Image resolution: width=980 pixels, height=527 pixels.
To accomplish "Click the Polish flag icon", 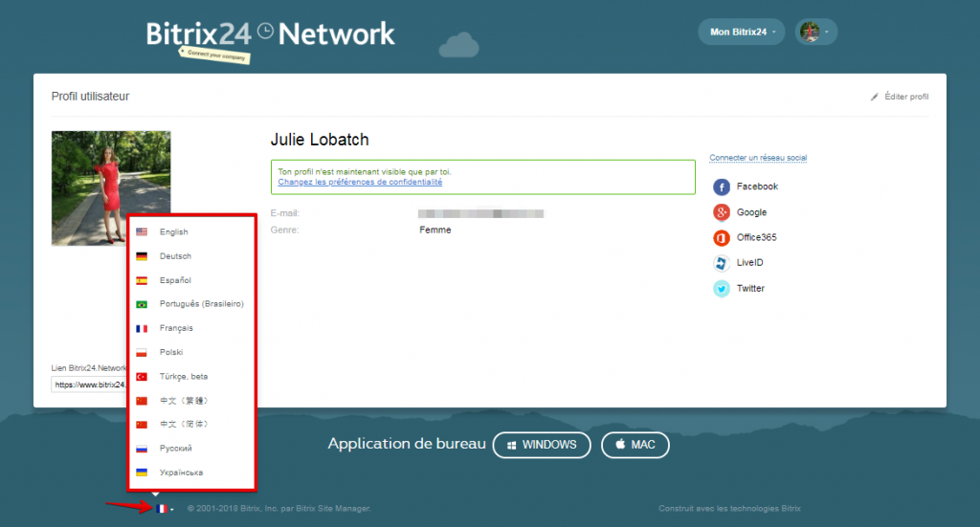I will (x=142, y=352).
